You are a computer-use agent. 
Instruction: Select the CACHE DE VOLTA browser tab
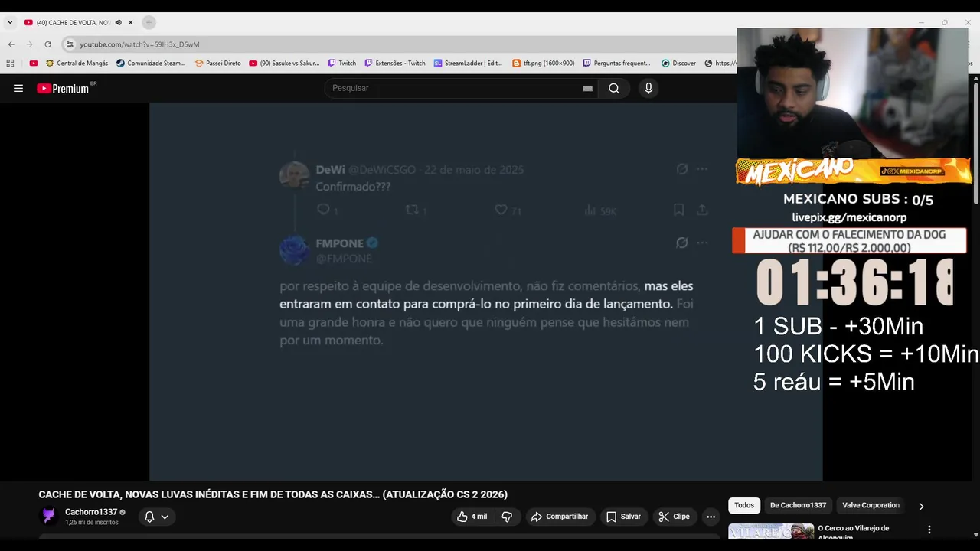pyautogui.click(x=73, y=22)
